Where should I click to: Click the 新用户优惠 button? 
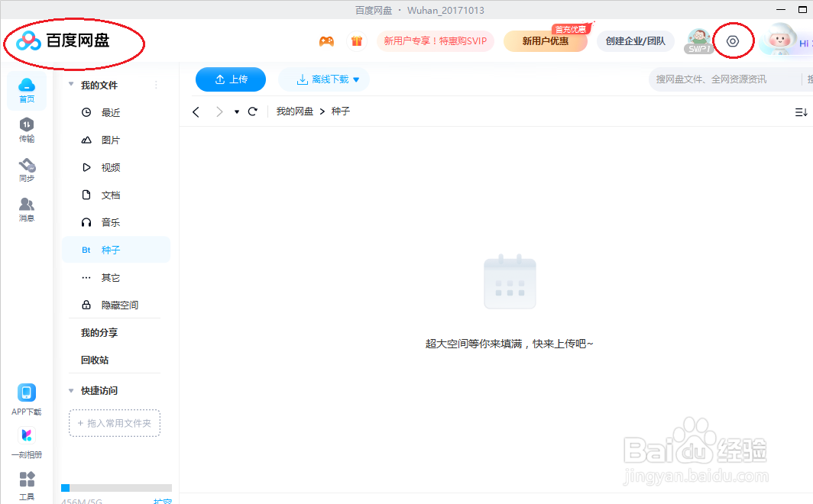click(x=546, y=41)
